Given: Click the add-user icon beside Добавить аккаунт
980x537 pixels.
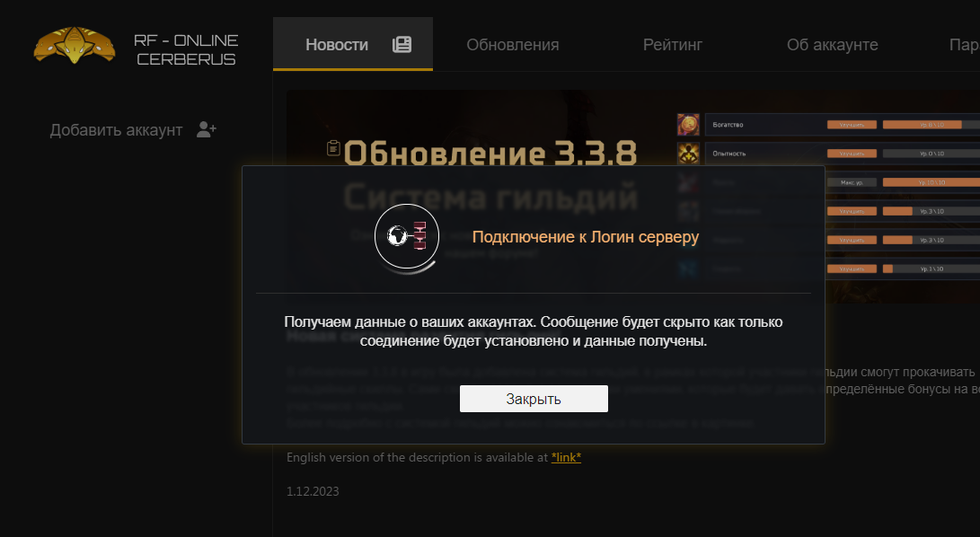Looking at the screenshot, I should pos(207,129).
